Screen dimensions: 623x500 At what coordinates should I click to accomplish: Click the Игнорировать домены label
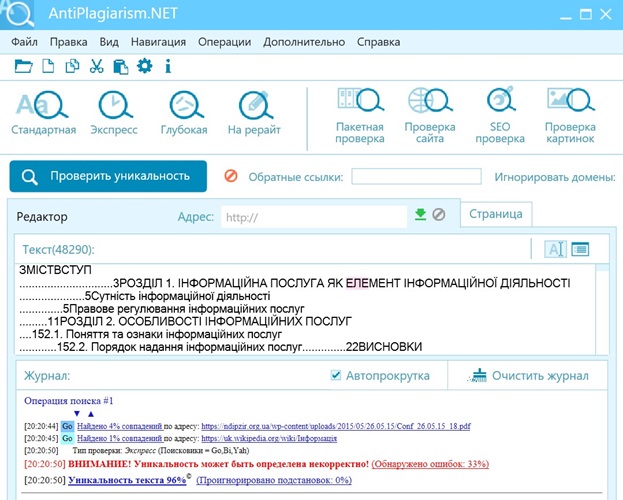click(555, 177)
